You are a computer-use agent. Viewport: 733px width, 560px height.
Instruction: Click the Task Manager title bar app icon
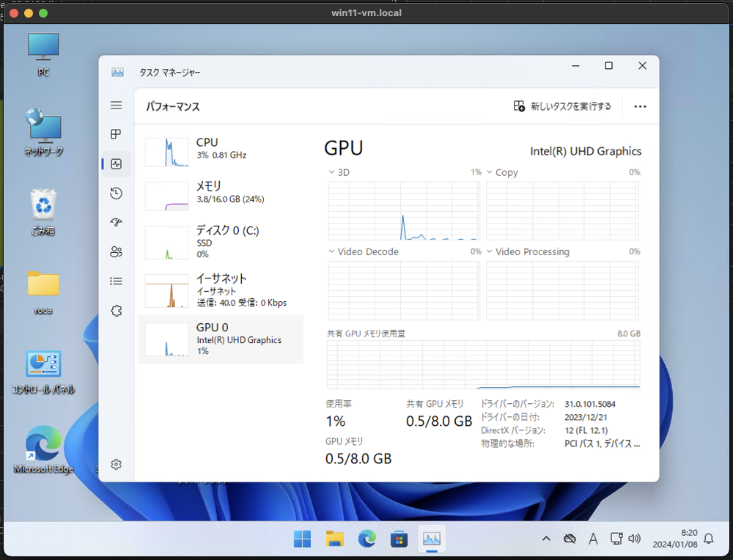[117, 73]
